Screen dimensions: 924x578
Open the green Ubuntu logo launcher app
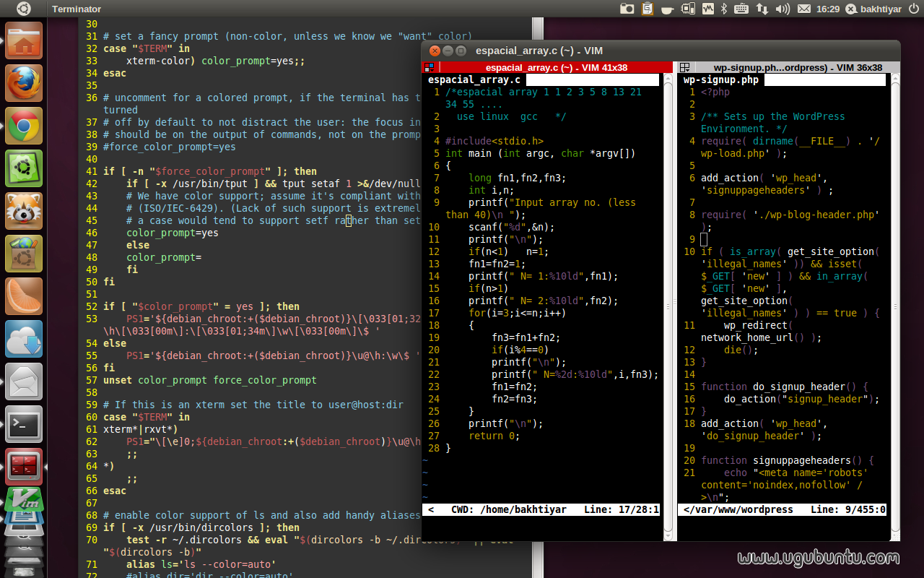24,168
